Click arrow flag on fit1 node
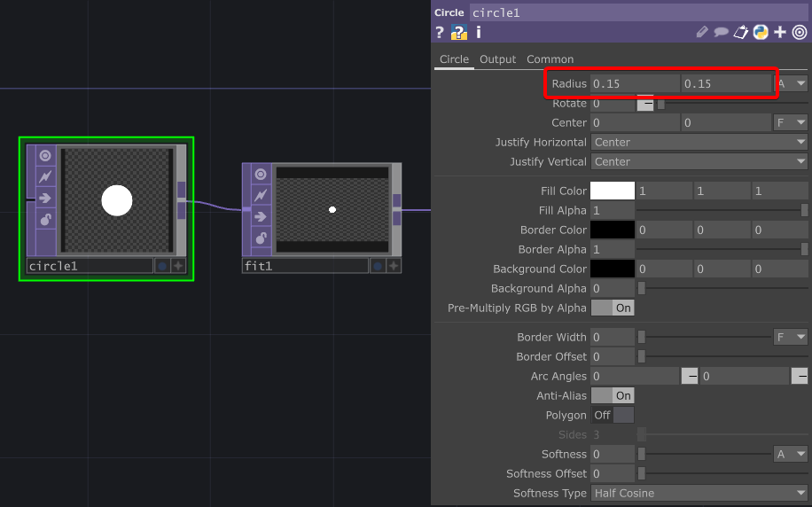This screenshot has width=812, height=507. (261, 216)
